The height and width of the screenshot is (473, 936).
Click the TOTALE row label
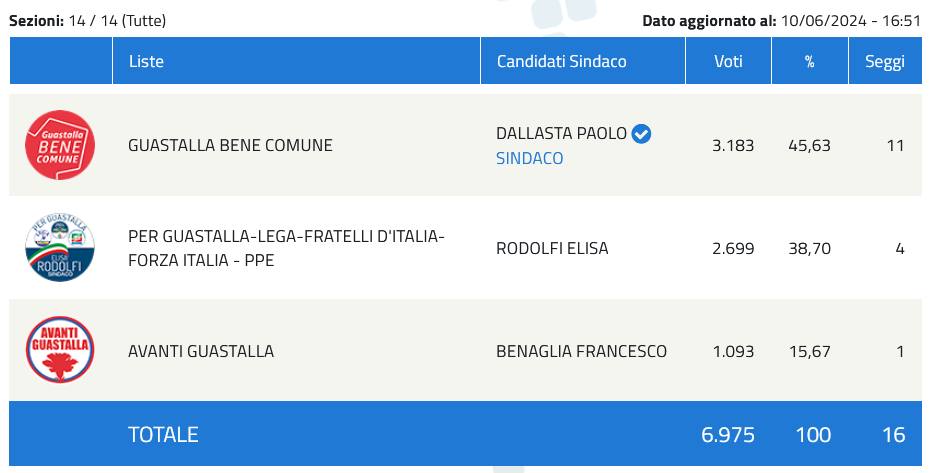pyautogui.click(x=163, y=434)
